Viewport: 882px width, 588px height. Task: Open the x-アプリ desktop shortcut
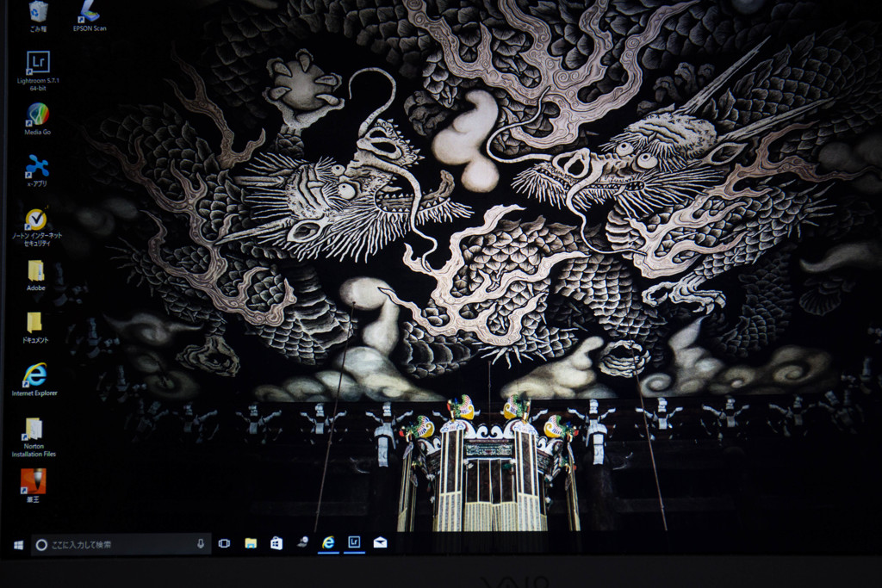tap(37, 166)
